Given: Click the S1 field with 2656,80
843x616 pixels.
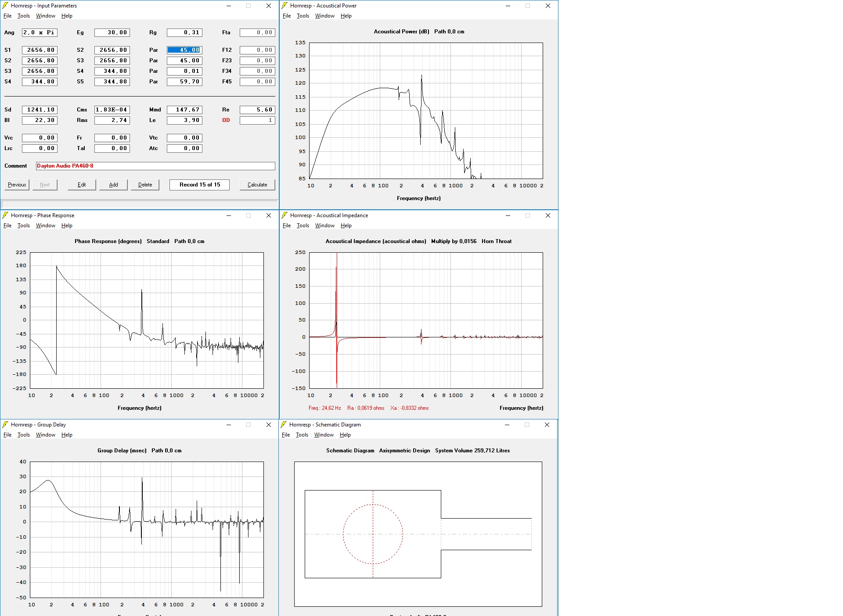Looking at the screenshot, I should (x=40, y=50).
